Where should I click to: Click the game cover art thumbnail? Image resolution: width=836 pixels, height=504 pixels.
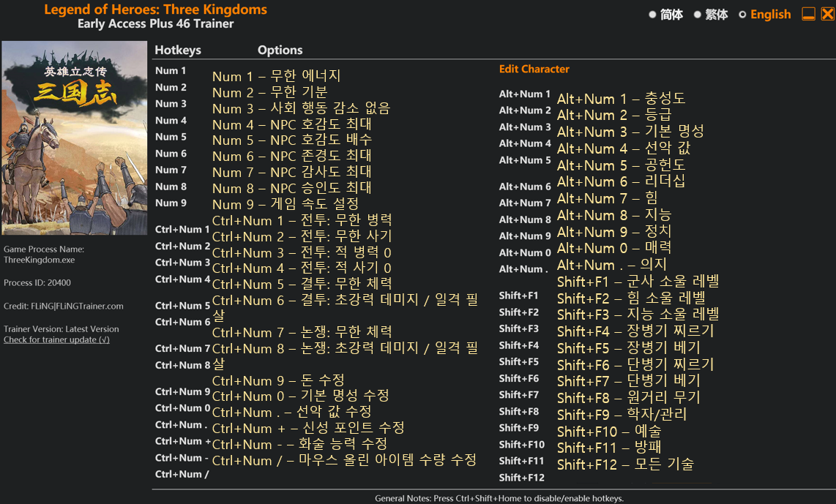click(x=74, y=138)
